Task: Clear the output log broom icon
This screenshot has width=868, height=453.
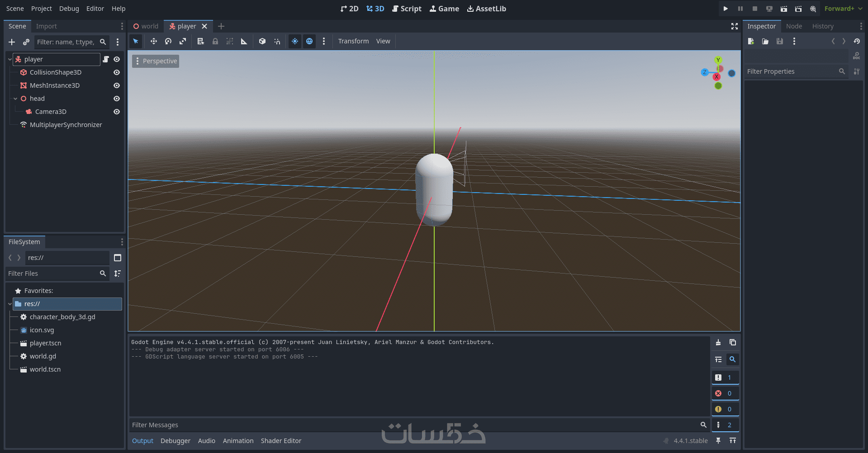Action: coord(718,343)
